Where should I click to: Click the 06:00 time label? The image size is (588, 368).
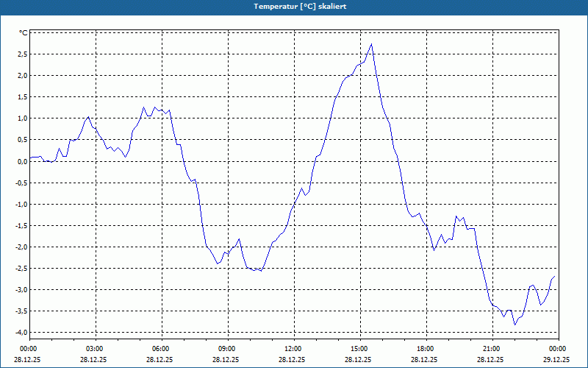click(162, 349)
